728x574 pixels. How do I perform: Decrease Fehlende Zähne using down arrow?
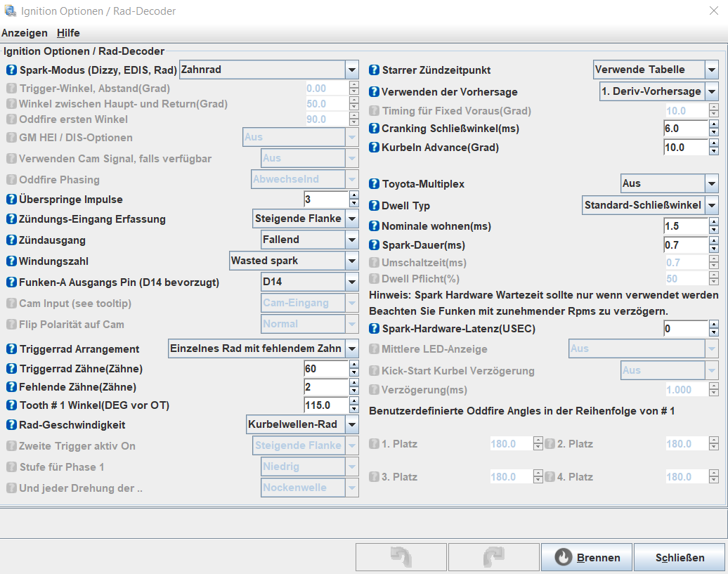point(353,391)
